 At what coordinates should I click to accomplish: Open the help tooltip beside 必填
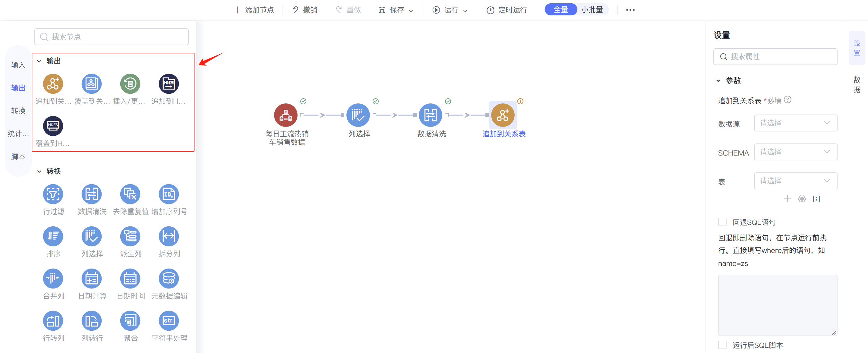pos(788,100)
